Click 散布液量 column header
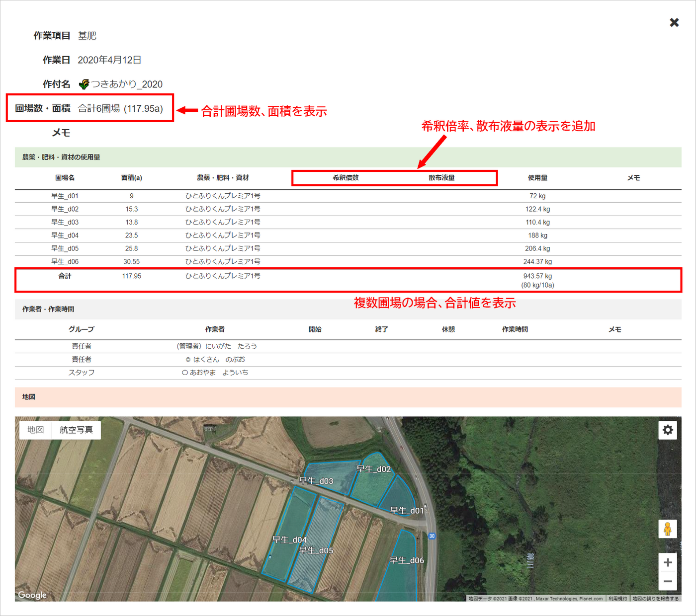Image resolution: width=696 pixels, height=616 pixels. [x=441, y=177]
